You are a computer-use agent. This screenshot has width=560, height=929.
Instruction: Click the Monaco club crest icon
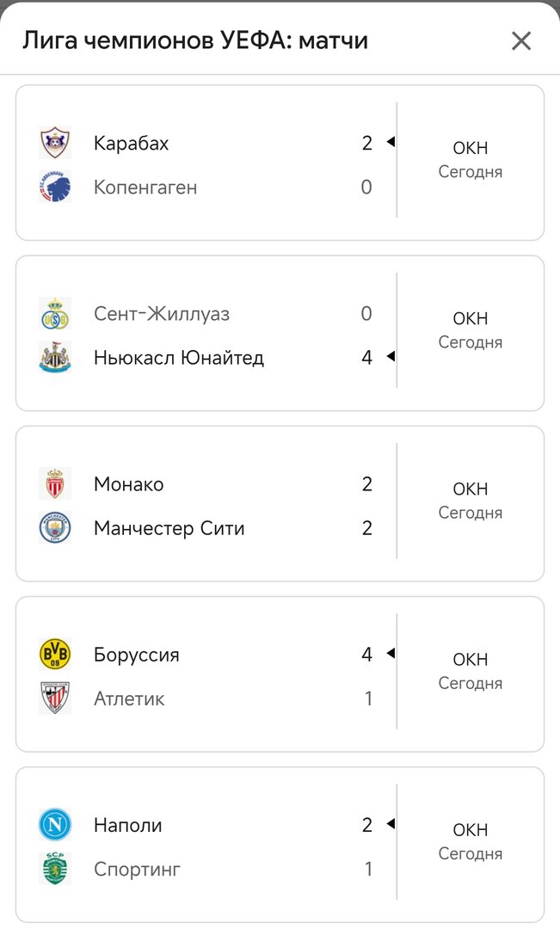tap(55, 484)
